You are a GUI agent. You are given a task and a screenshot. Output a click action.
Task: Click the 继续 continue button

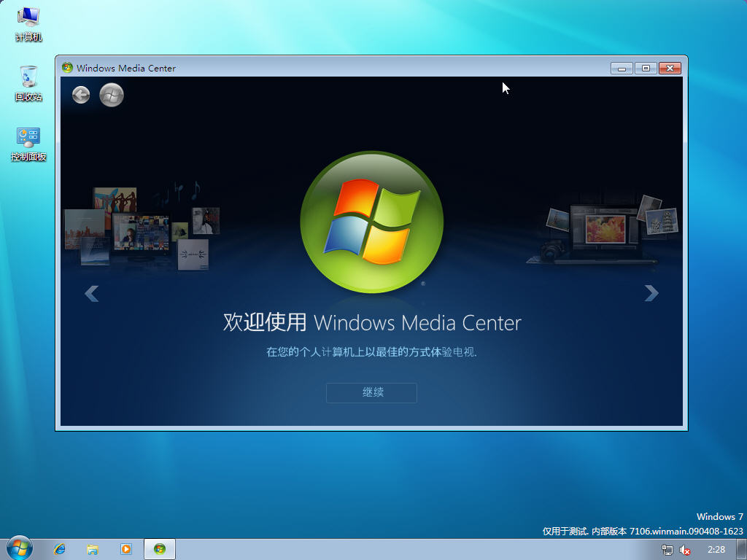coord(371,393)
